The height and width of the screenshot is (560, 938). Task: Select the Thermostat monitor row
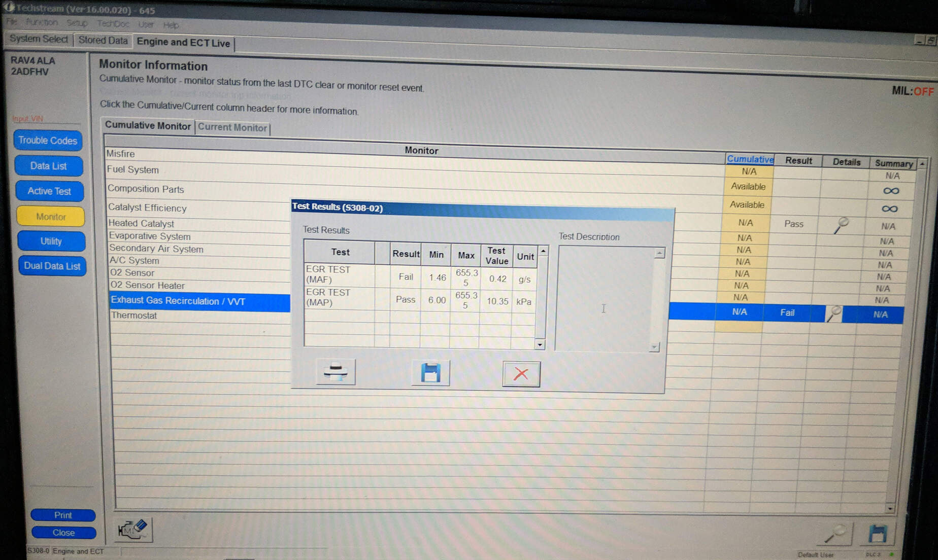134,316
